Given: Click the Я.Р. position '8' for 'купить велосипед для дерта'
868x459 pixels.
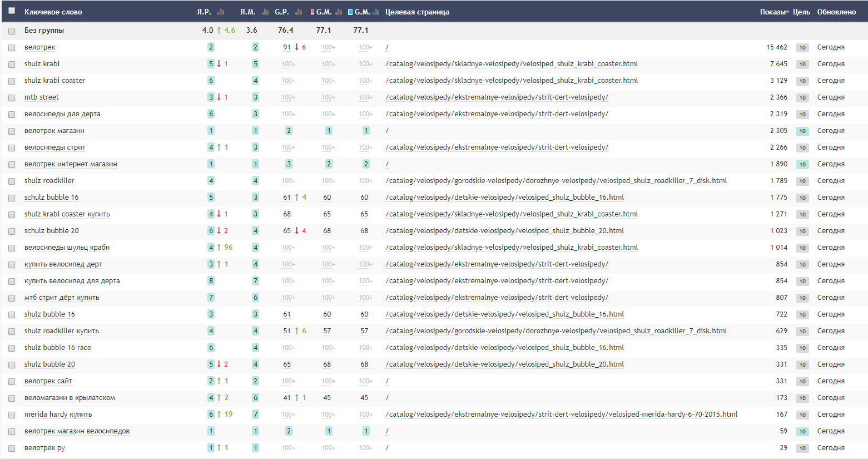Looking at the screenshot, I should click(x=211, y=281).
